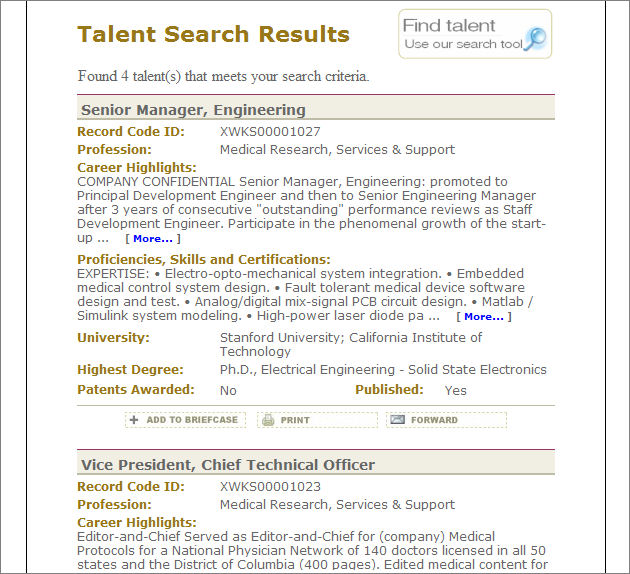Expand Proficiencies section with the More link
Screen dimensions: 630x574
484,317
